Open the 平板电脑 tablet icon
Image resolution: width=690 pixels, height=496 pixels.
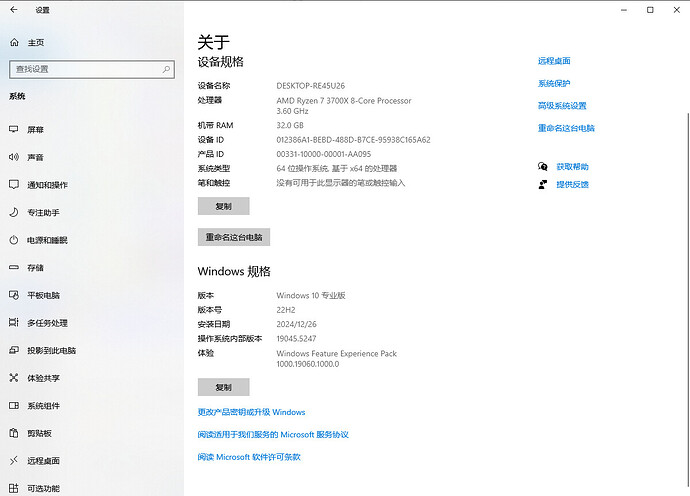pyautogui.click(x=14, y=295)
